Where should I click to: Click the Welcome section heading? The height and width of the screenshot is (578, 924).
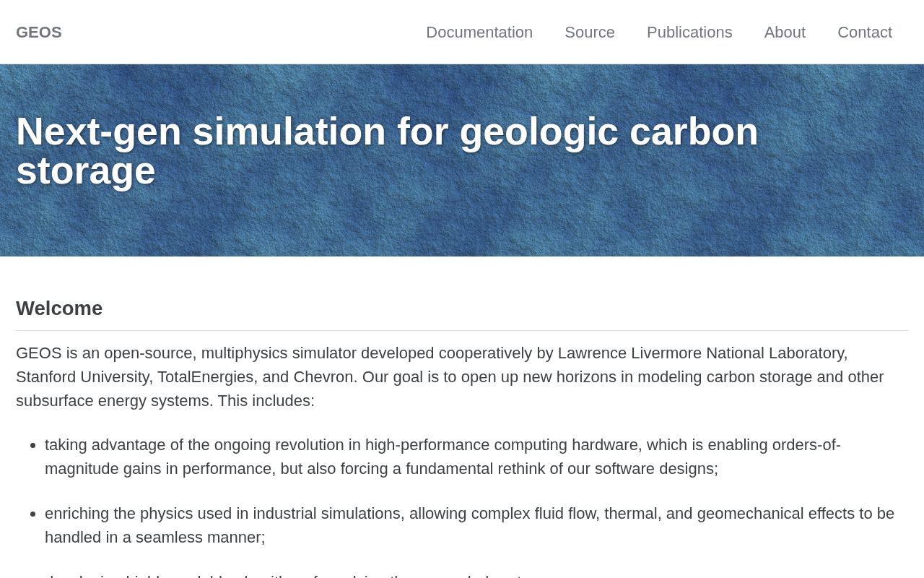point(59,309)
